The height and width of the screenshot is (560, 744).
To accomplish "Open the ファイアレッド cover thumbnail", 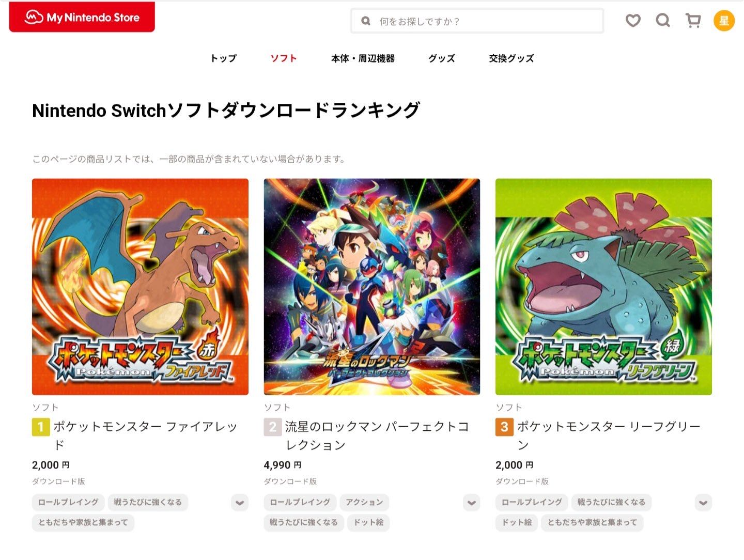I will [140, 287].
